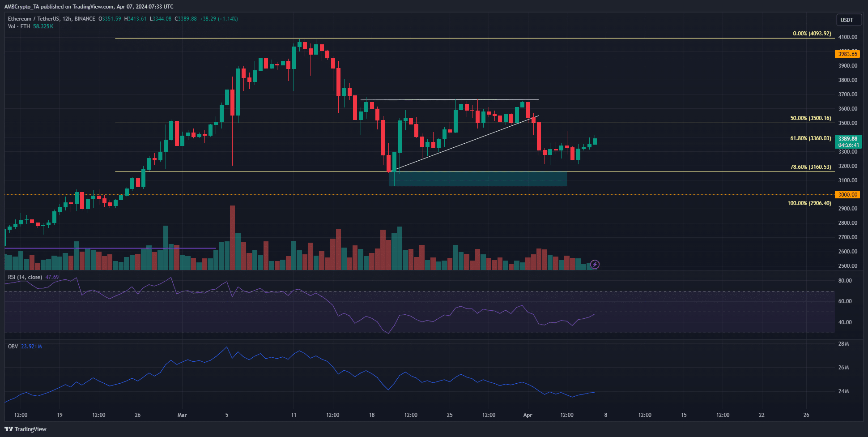Click the volume value 58.325K
This screenshot has height=437, width=868.
43,26
